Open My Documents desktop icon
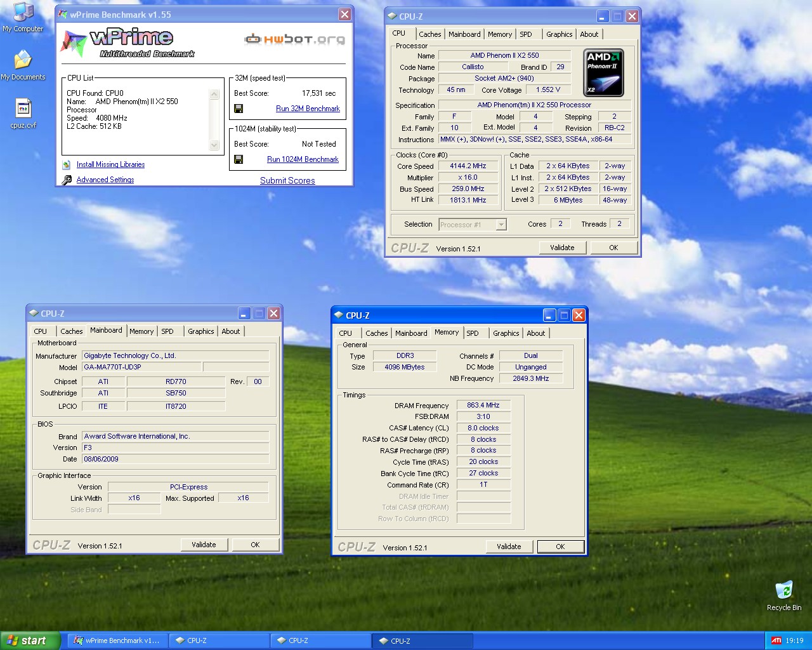 tap(23, 65)
